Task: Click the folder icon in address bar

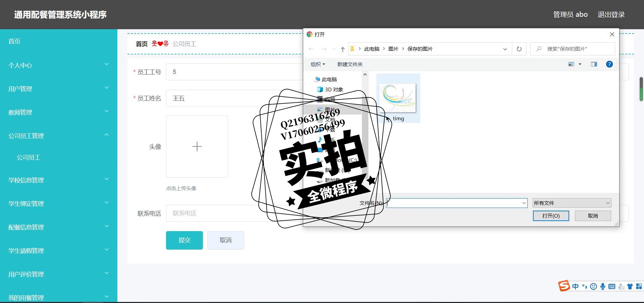Action: pos(353,49)
